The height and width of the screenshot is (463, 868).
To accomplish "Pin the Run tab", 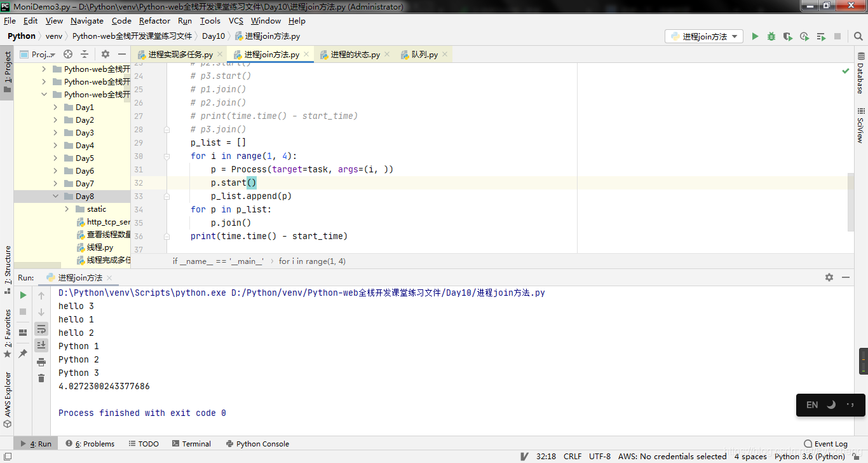I will click(x=23, y=353).
